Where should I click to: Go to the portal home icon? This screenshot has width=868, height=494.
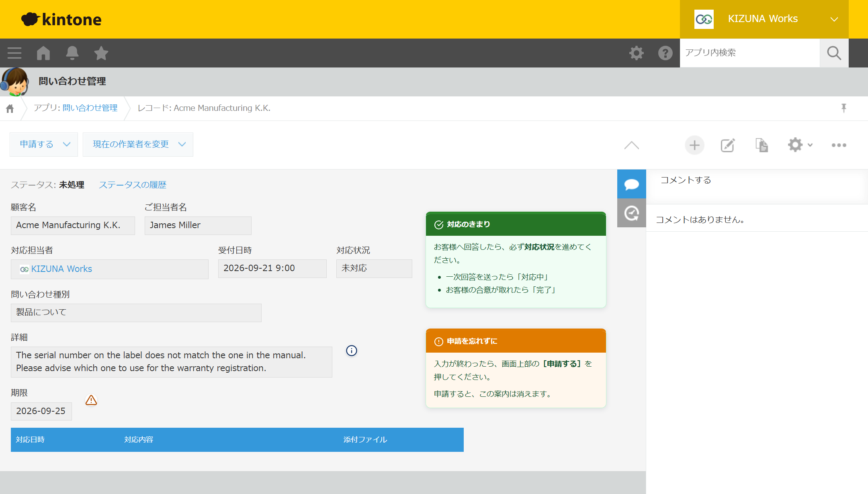(43, 53)
